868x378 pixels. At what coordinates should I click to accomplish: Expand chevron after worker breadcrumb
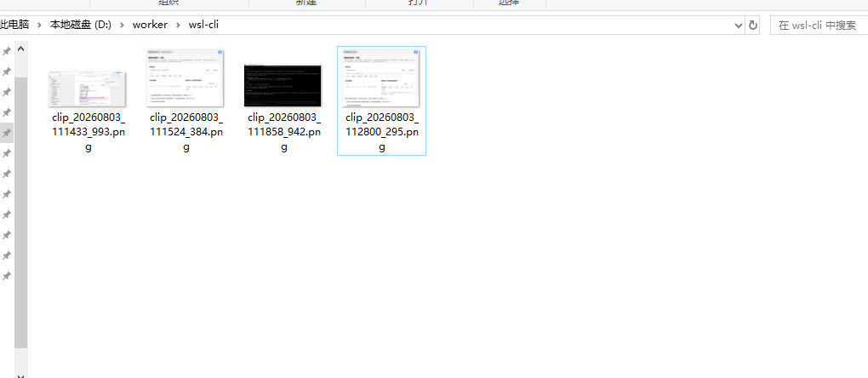(x=178, y=25)
